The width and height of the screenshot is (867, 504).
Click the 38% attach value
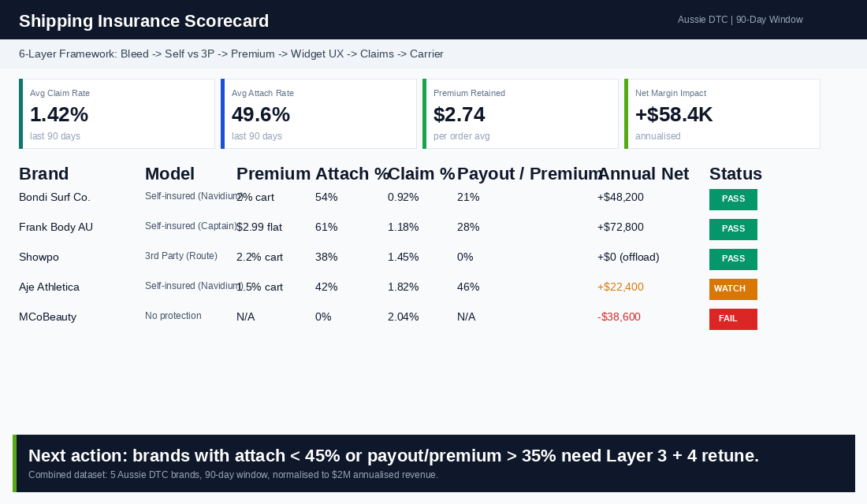click(326, 257)
